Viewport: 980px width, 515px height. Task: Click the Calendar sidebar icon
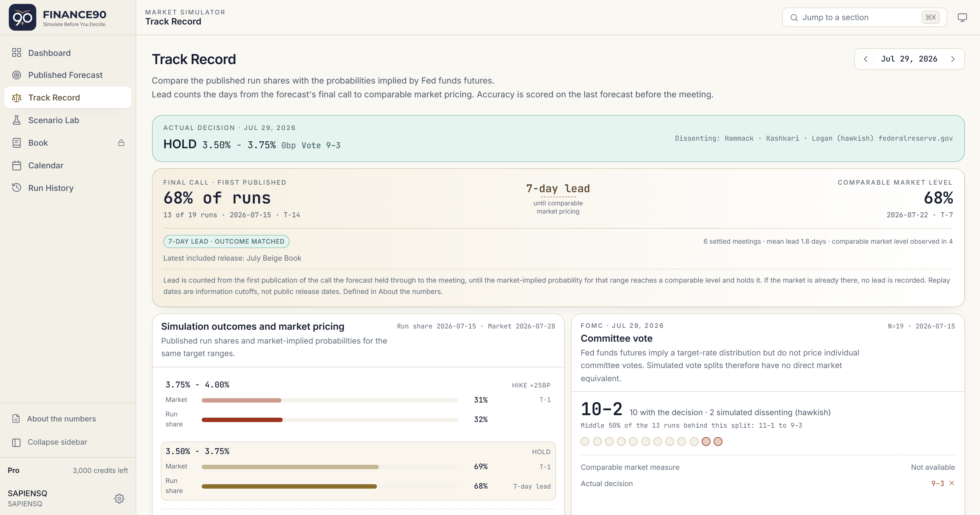[x=16, y=165]
